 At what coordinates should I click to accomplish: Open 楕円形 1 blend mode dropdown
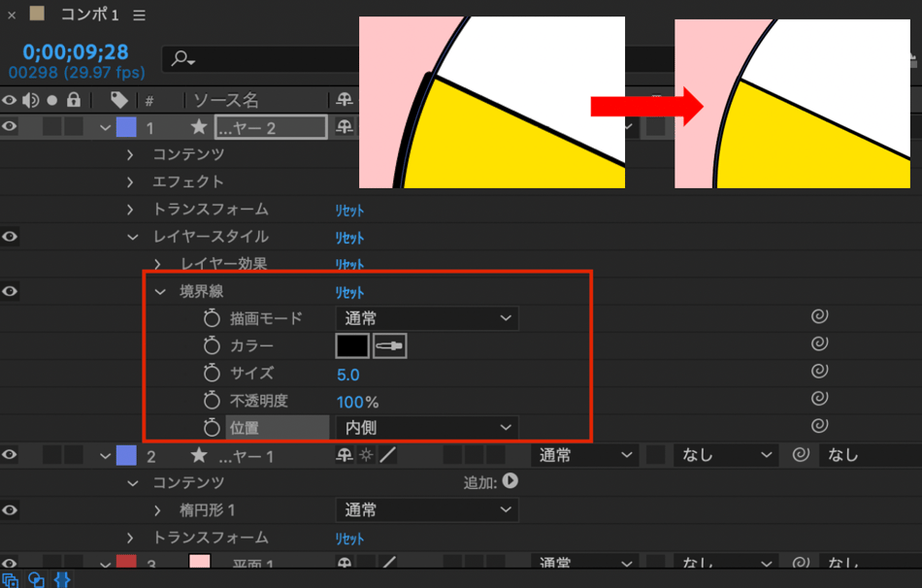[x=427, y=509]
